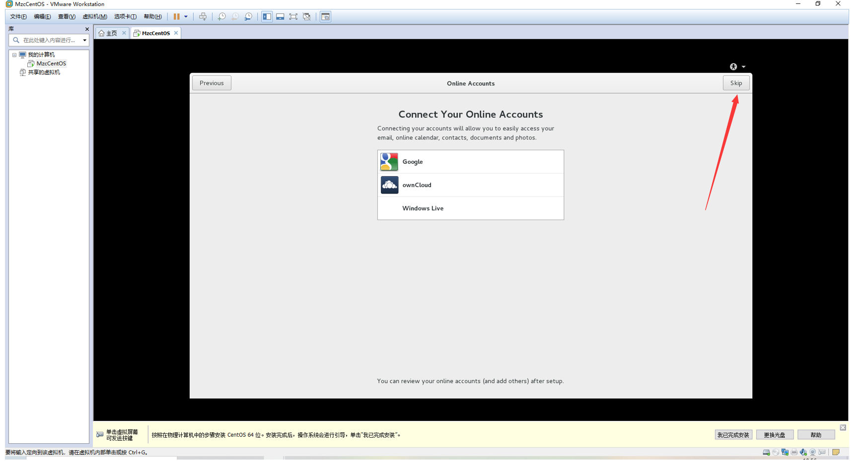Close the 主页 tab
This screenshot has height=470, width=868.
(x=124, y=33)
